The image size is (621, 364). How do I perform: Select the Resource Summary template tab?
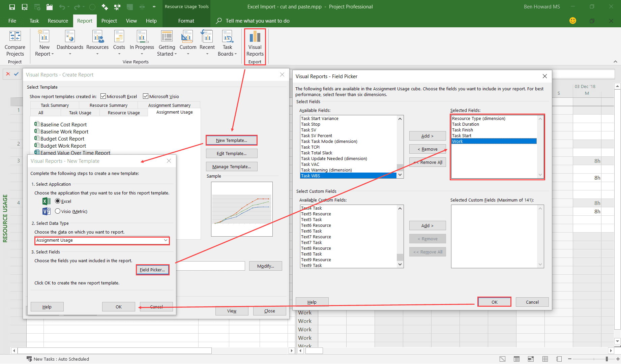point(109,105)
